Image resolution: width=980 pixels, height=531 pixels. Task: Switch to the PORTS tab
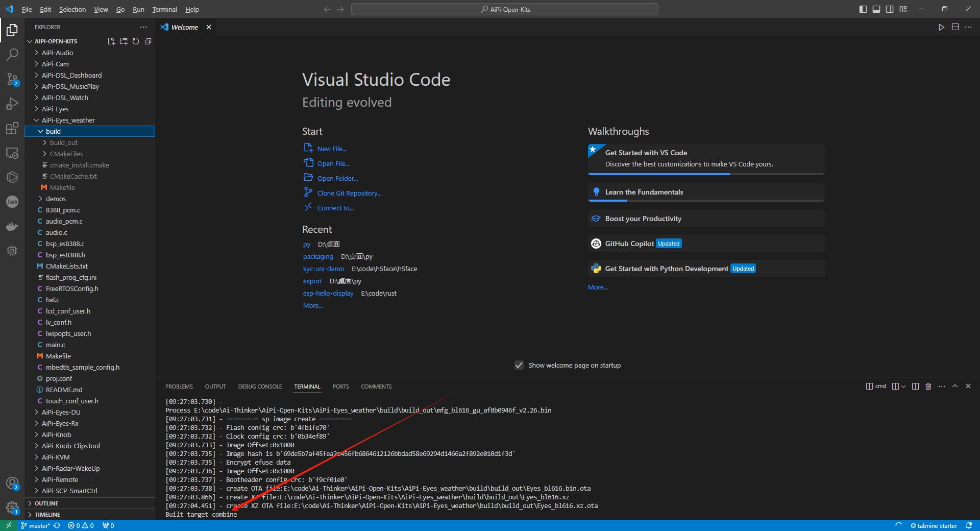pyautogui.click(x=340, y=387)
